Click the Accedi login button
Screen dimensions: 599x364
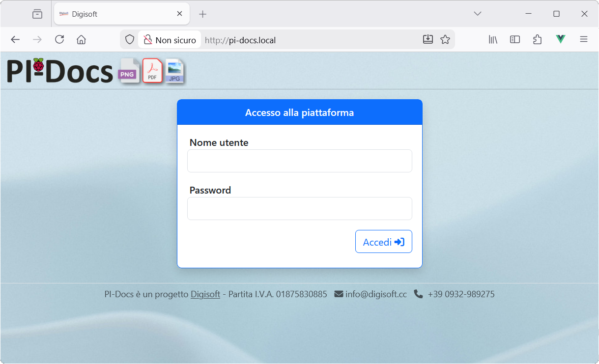[x=383, y=242]
